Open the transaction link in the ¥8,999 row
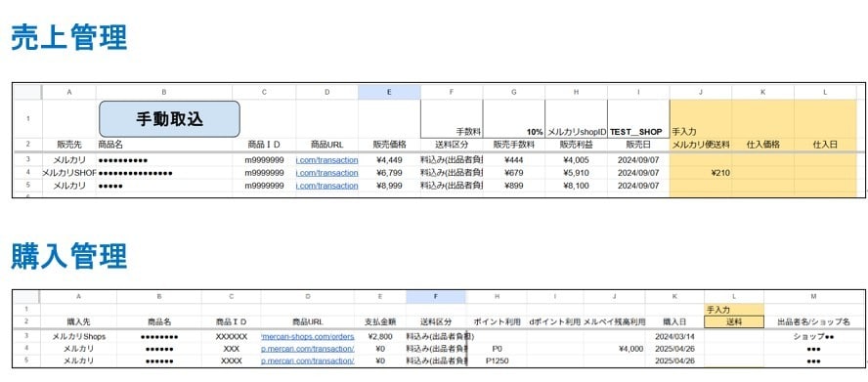The height and width of the screenshot is (382, 868). pyautogui.click(x=326, y=186)
